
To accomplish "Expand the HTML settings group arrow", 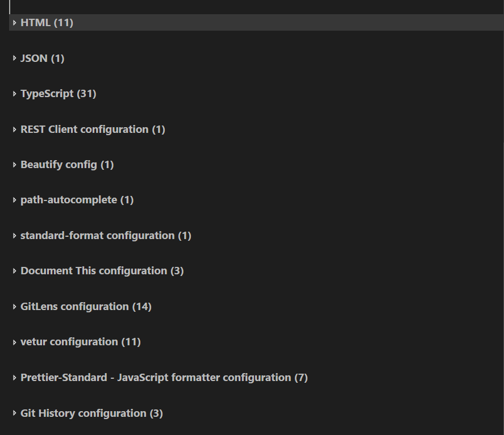I will coord(15,23).
